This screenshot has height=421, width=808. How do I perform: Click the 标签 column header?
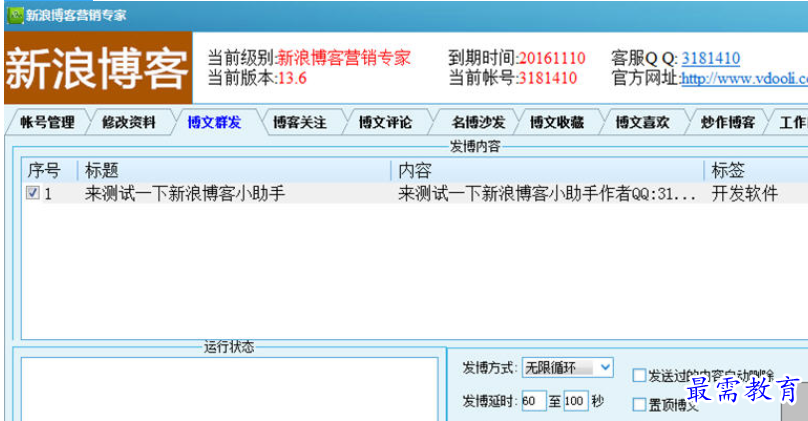tap(756, 170)
